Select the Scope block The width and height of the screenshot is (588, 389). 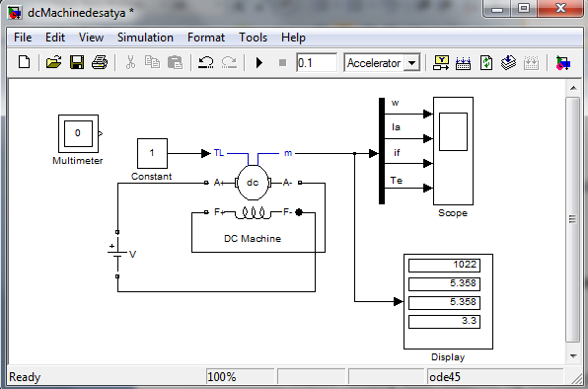tap(453, 151)
